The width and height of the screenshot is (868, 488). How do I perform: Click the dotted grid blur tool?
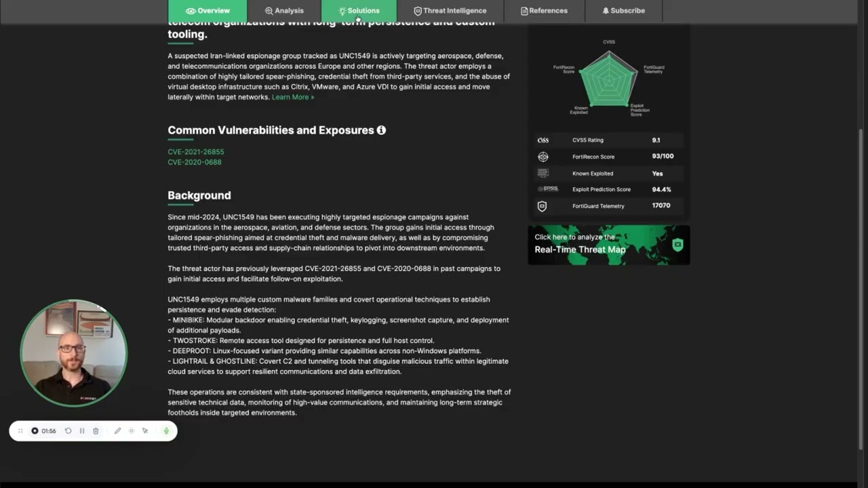pyautogui.click(x=132, y=431)
